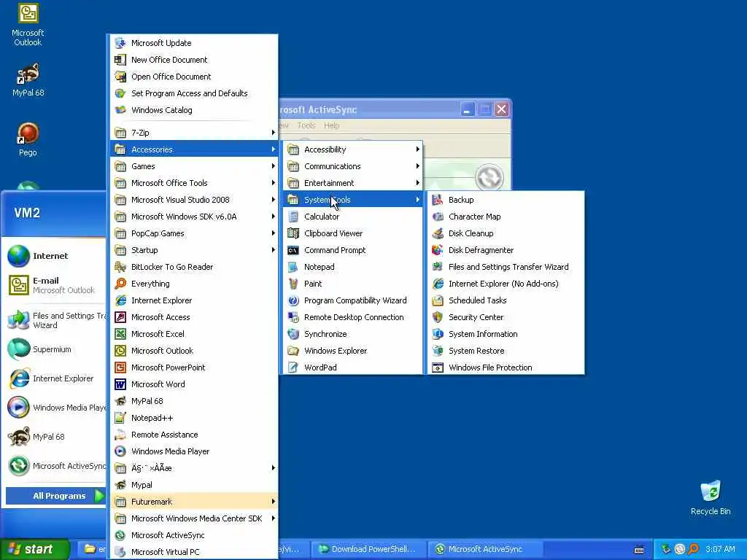Expand PopCap Games folder
This screenshot has height=560, width=747.
click(x=194, y=233)
